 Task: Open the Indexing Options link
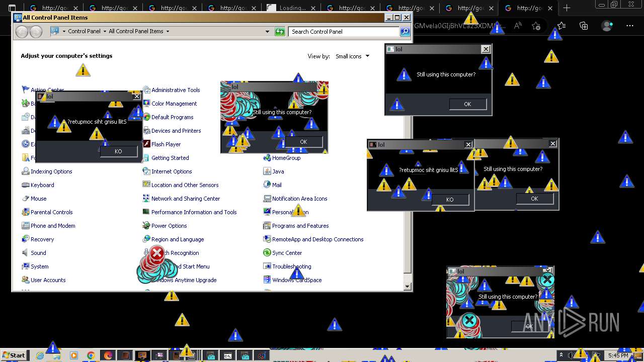point(51,171)
